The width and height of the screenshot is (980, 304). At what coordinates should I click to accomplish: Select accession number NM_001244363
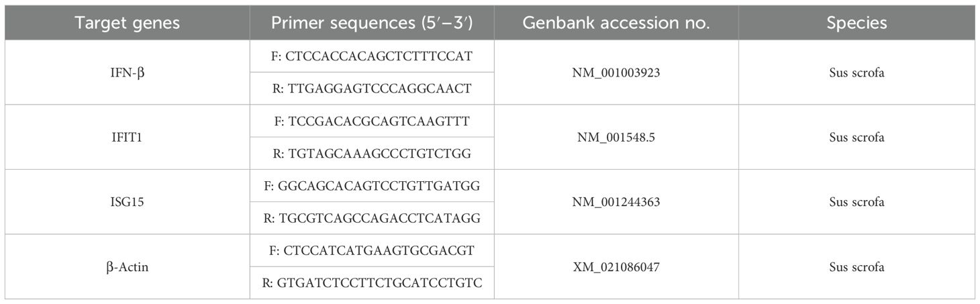616,202
